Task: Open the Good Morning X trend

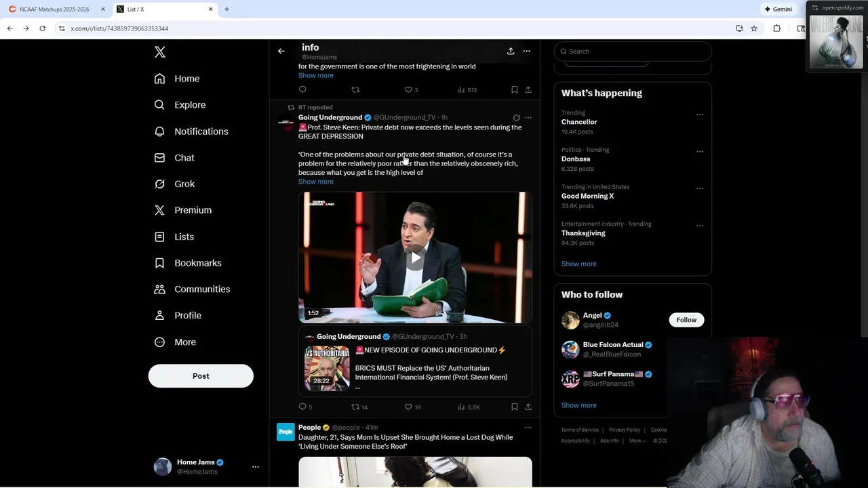Action: pos(587,196)
